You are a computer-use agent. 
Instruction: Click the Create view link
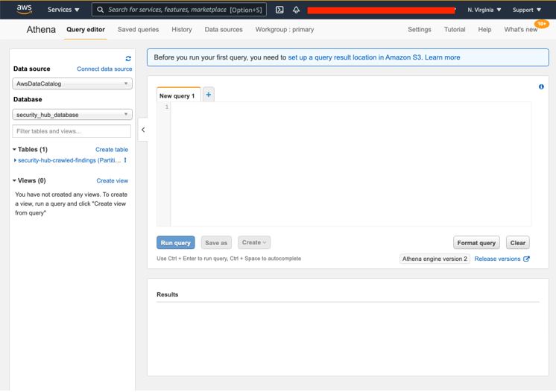pyautogui.click(x=112, y=181)
